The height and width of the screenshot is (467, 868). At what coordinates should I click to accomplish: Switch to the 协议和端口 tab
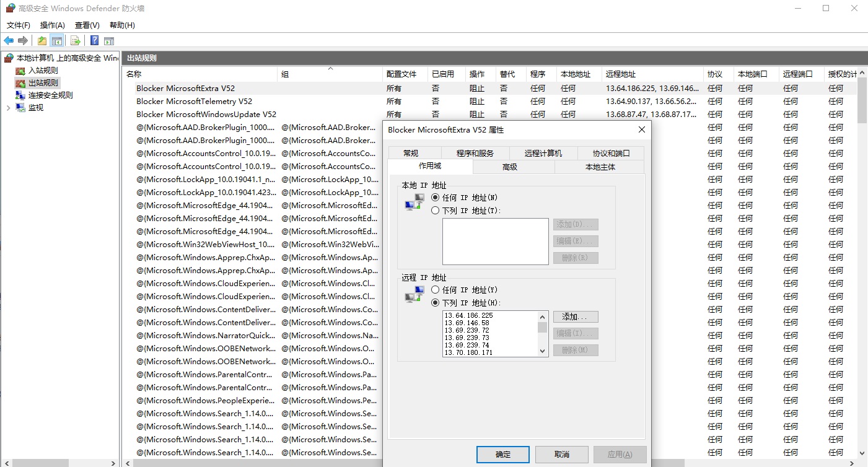tap(610, 154)
